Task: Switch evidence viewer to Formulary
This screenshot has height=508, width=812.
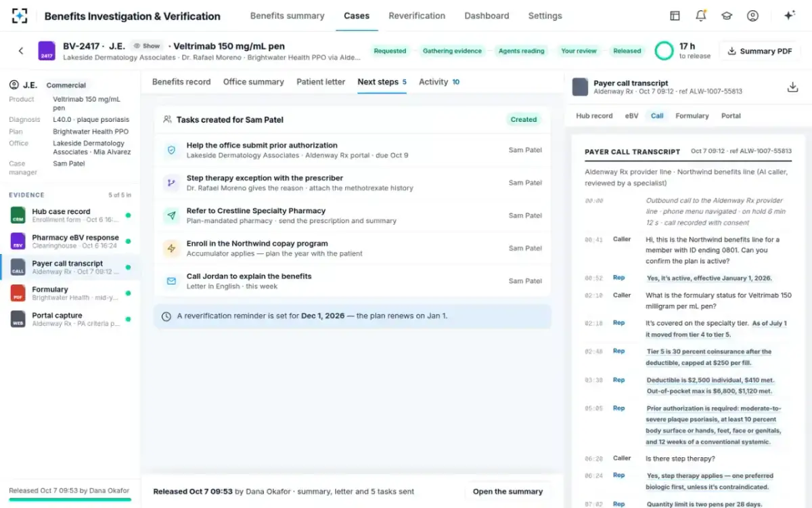Action: pyautogui.click(x=692, y=116)
